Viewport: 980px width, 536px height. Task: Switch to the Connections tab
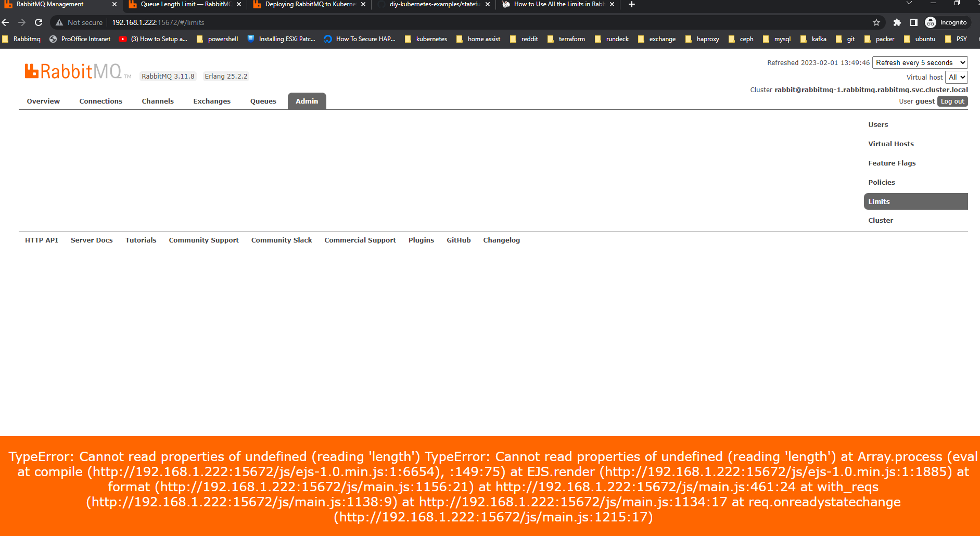tap(101, 101)
